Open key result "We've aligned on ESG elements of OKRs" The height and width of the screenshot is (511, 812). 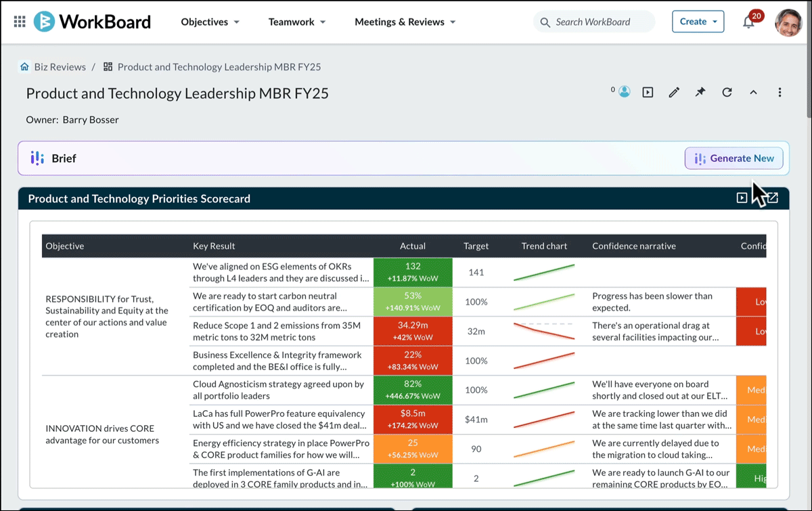pos(281,272)
